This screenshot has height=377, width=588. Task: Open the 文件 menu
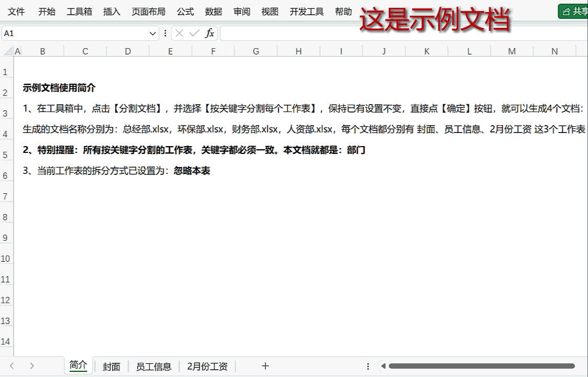[16, 12]
